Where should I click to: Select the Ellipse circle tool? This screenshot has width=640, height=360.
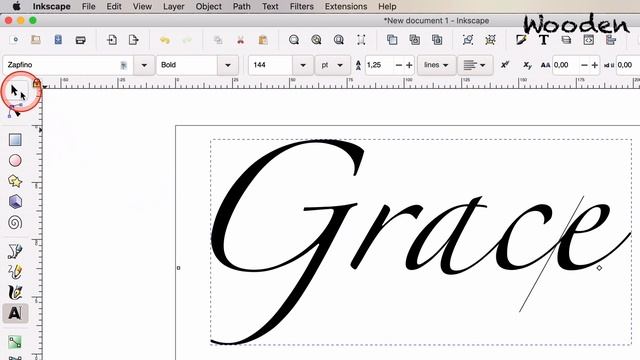coord(15,160)
